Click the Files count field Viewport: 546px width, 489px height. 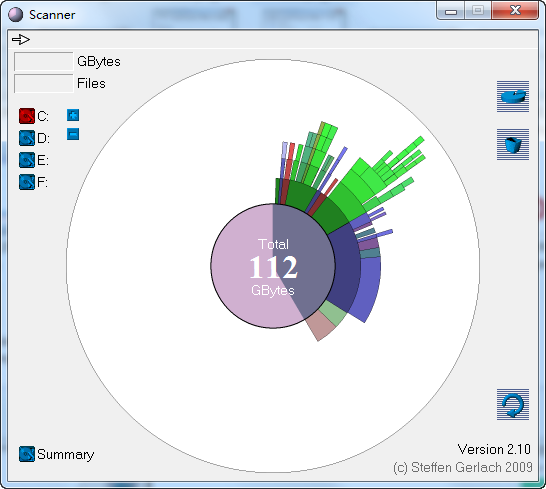pos(44,84)
